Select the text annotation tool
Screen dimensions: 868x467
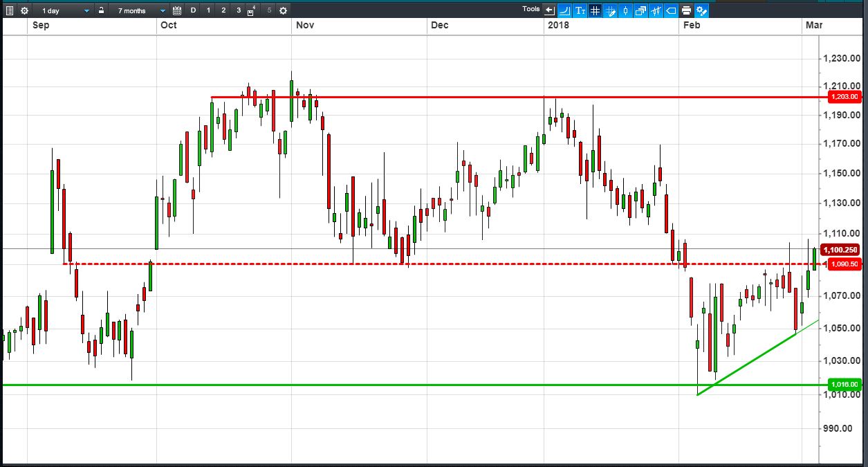580,10
